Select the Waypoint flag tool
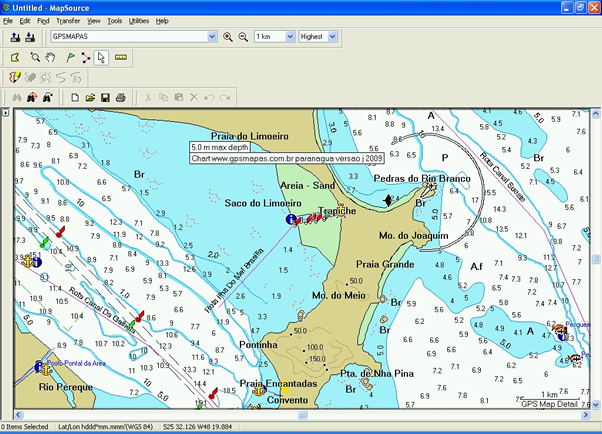The height and width of the screenshot is (434, 602). pos(68,57)
